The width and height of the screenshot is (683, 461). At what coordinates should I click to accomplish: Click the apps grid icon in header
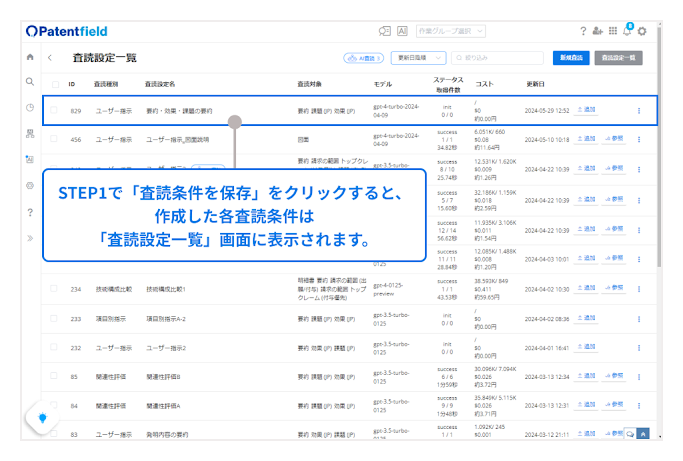coord(612,32)
